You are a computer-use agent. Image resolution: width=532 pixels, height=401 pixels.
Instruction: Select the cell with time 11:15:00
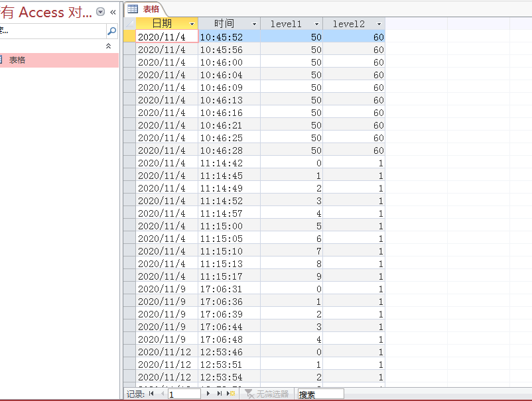(x=230, y=225)
